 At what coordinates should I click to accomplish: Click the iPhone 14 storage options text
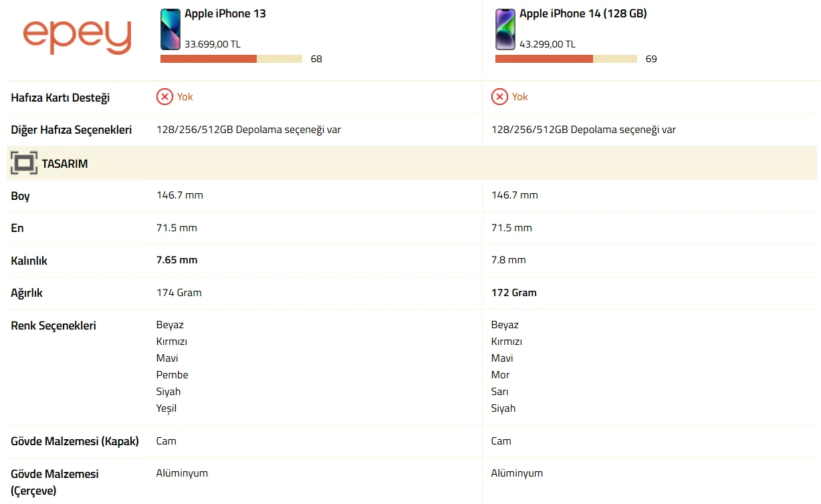(584, 130)
